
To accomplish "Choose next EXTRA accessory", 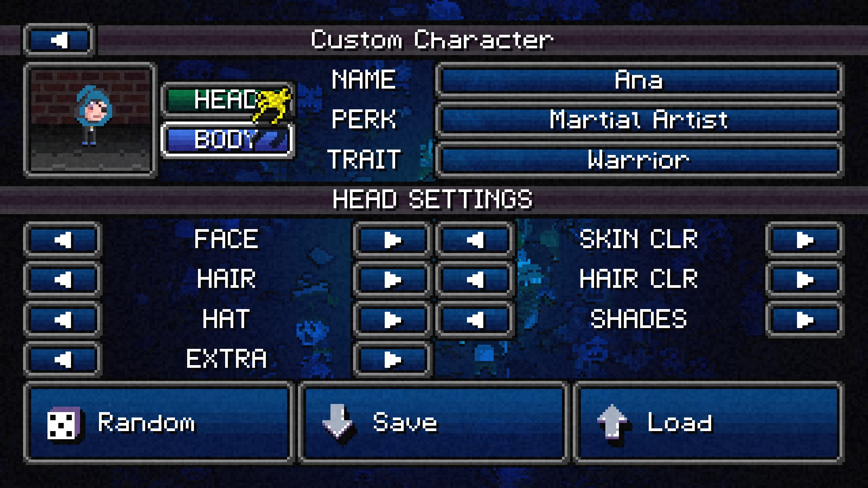I will tap(392, 360).
